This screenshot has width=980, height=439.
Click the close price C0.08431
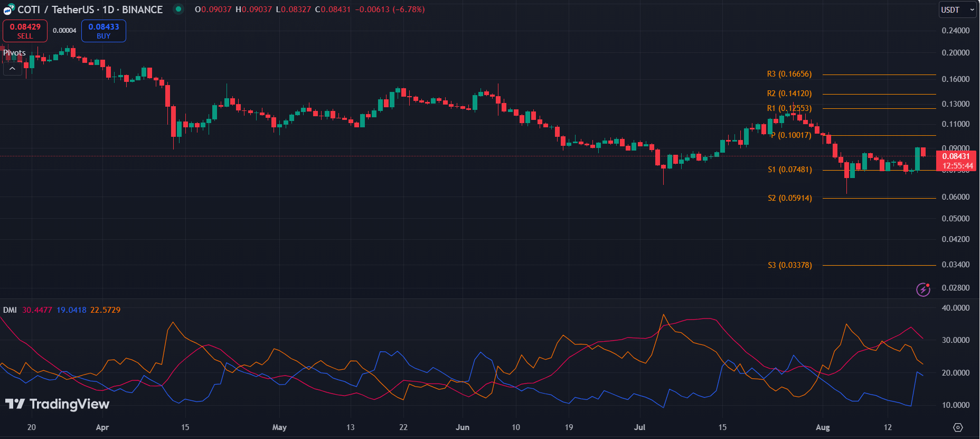tap(333, 10)
